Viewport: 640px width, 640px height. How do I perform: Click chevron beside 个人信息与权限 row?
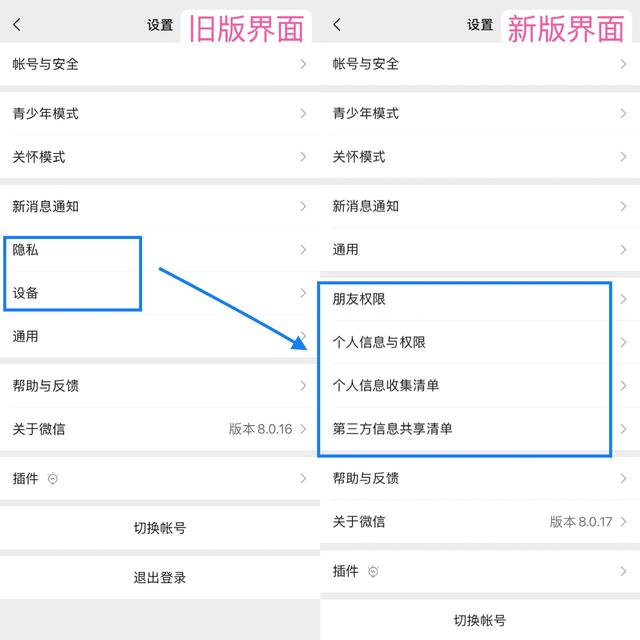pos(623,342)
